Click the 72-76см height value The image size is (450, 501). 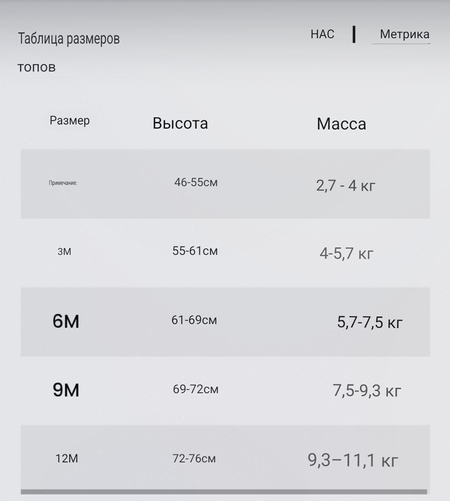tap(194, 458)
